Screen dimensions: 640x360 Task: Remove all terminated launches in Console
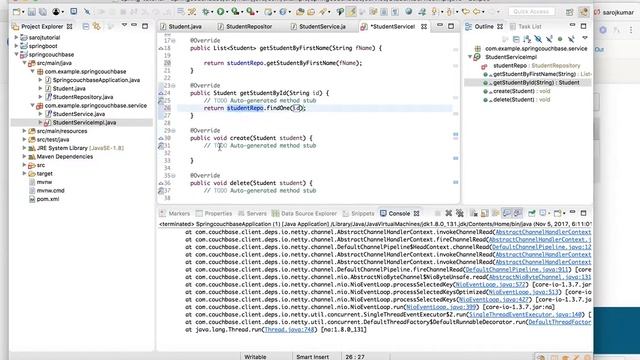460,213
